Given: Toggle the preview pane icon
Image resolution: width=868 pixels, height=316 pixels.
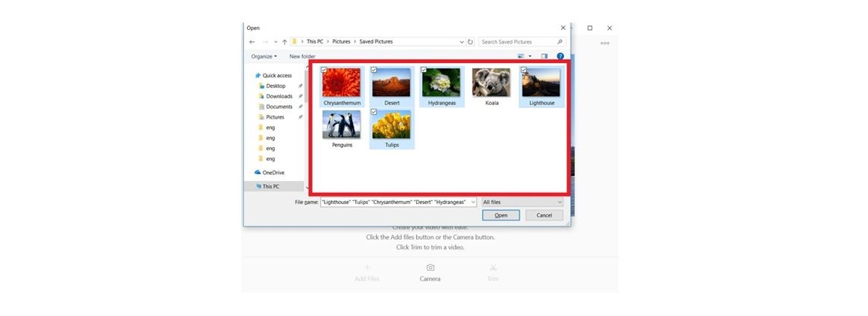Looking at the screenshot, I should (x=544, y=56).
